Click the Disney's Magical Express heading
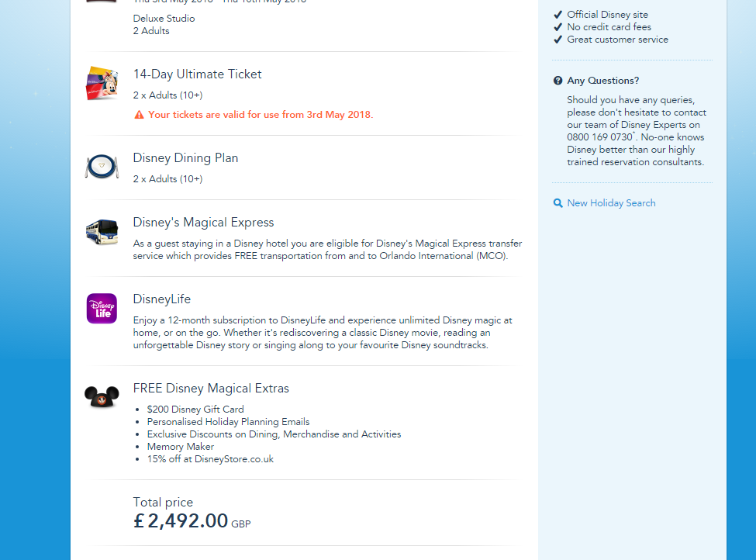 point(203,223)
